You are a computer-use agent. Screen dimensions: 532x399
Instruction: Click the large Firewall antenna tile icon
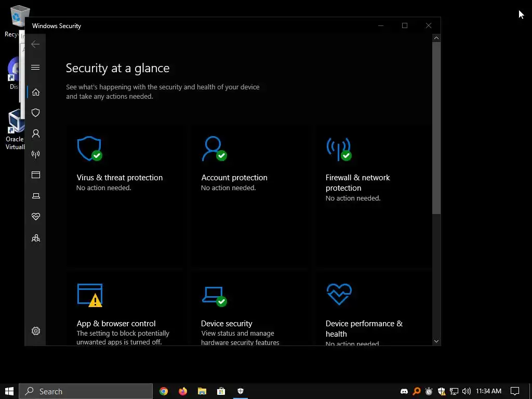(339, 149)
